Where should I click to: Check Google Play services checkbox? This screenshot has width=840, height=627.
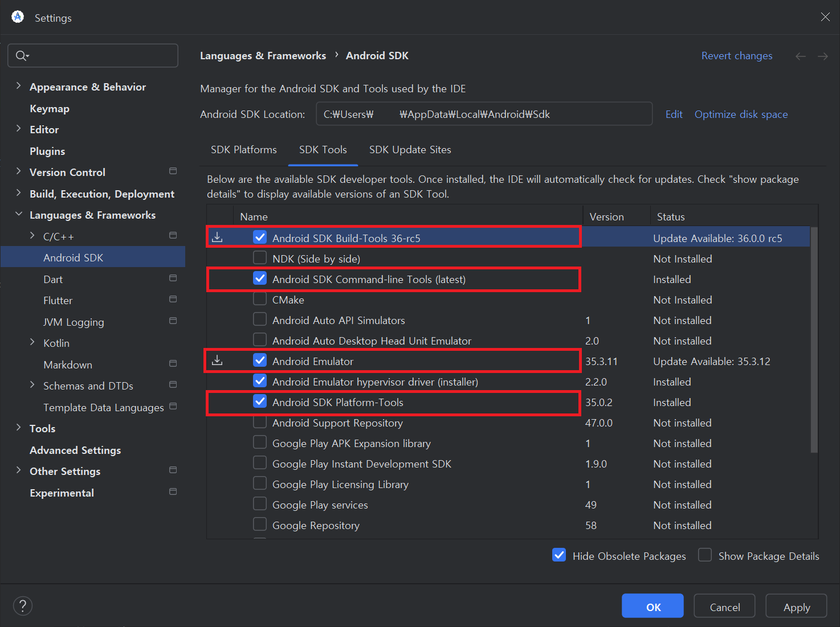(260, 503)
